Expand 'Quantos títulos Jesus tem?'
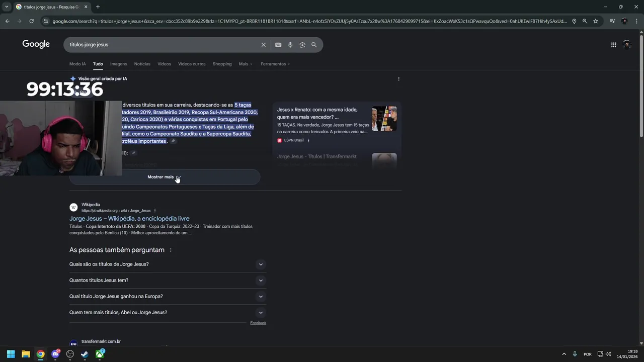644x362 pixels. click(x=168, y=281)
